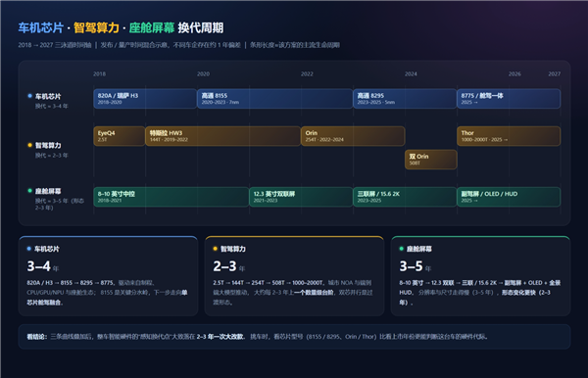
Task: Click the blue dot beside the 车机芯片 timeline row
Action: [30, 96]
